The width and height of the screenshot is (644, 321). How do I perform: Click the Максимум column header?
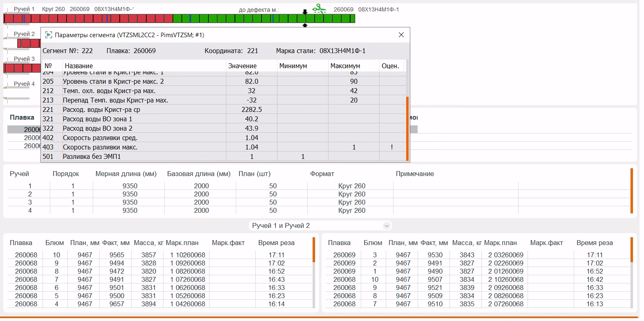345,66
